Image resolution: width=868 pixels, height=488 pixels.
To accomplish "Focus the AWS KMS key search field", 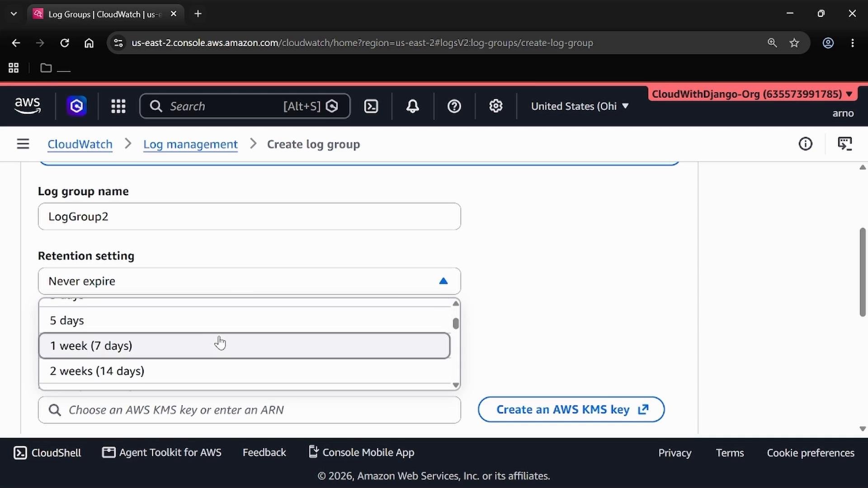I will (250, 410).
